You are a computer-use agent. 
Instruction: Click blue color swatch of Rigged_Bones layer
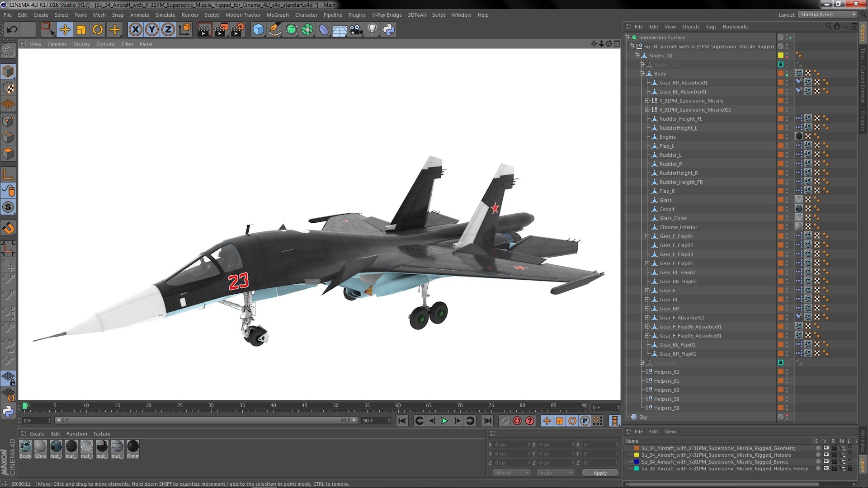[637, 462]
